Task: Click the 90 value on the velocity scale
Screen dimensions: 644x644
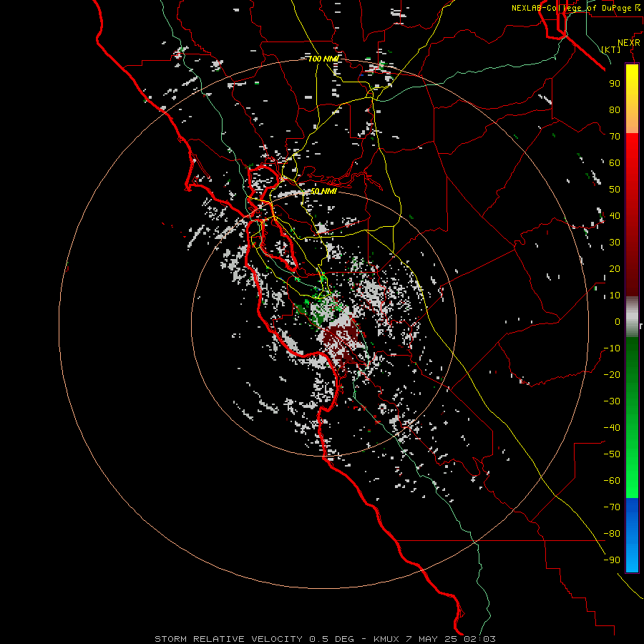Action: click(615, 84)
